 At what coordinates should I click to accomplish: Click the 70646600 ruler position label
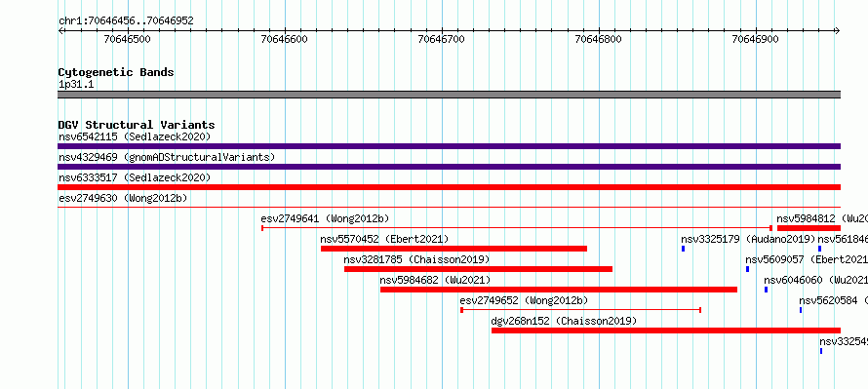285,39
